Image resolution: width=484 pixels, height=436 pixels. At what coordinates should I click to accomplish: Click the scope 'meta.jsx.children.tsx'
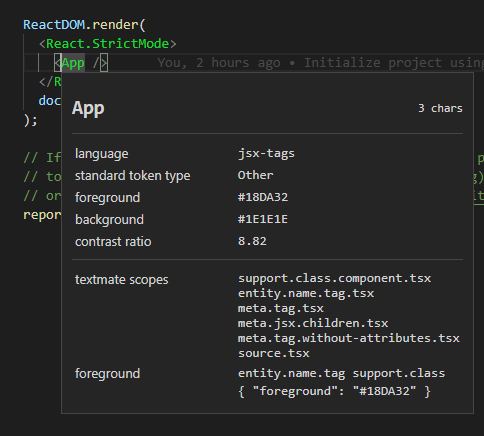pyautogui.click(x=313, y=323)
